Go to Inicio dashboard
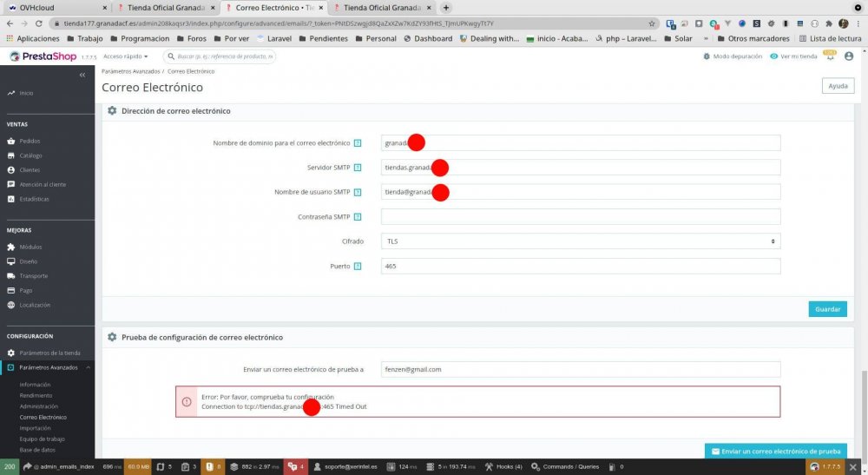Screen dimensions: 868x475 (26, 93)
